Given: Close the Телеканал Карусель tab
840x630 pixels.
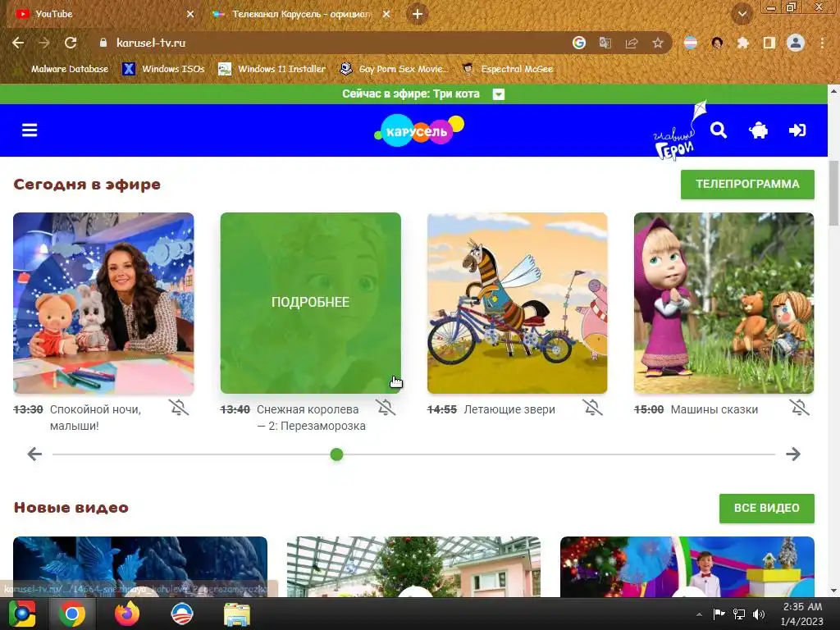Looking at the screenshot, I should [386, 14].
